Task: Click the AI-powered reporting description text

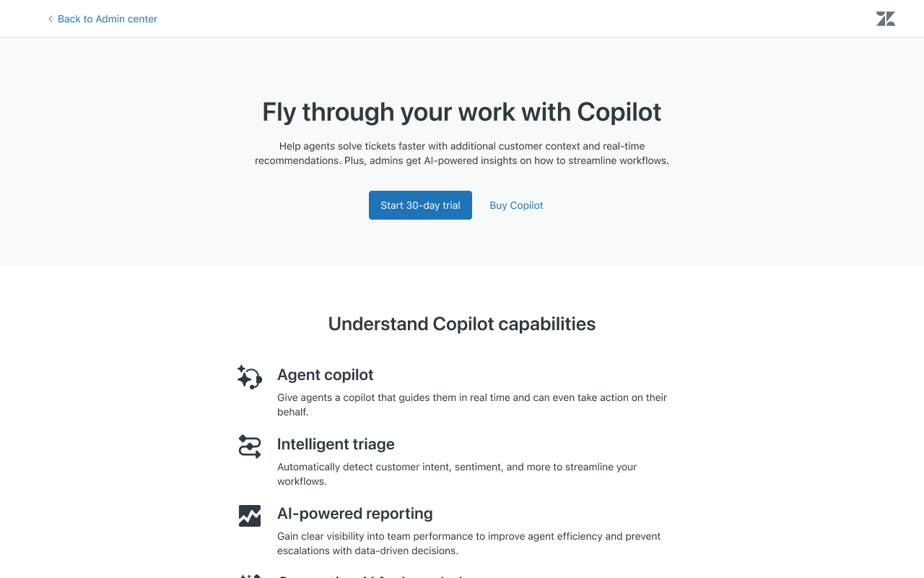Action: coord(469,543)
